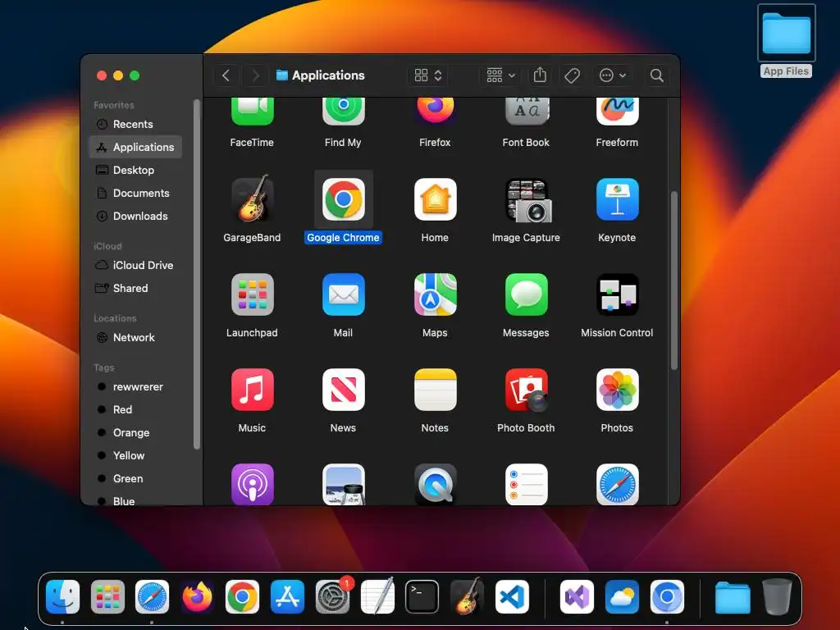Select the Red tag
The width and height of the screenshot is (840, 630).
pyautogui.click(x=135, y=410)
